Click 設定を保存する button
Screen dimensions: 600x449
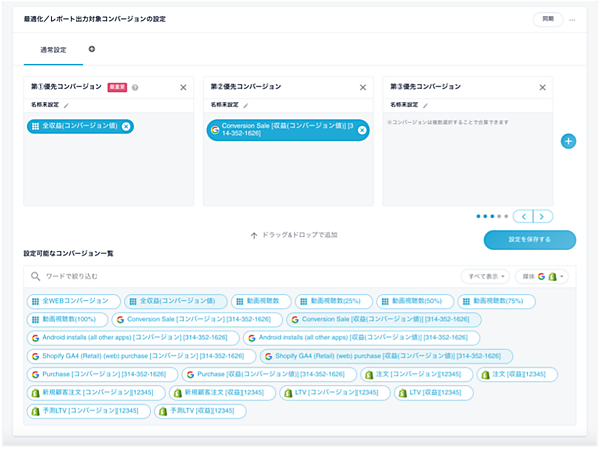tap(530, 240)
